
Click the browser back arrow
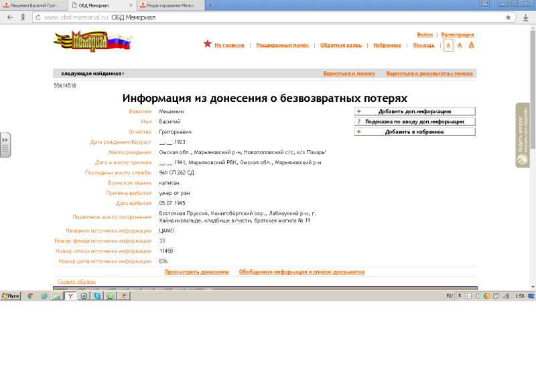10,17
